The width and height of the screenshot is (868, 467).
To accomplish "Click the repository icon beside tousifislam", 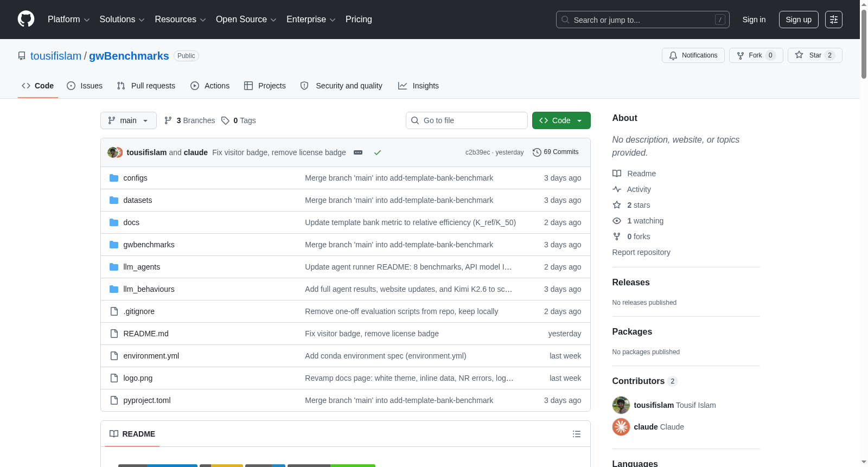I will 22,56.
